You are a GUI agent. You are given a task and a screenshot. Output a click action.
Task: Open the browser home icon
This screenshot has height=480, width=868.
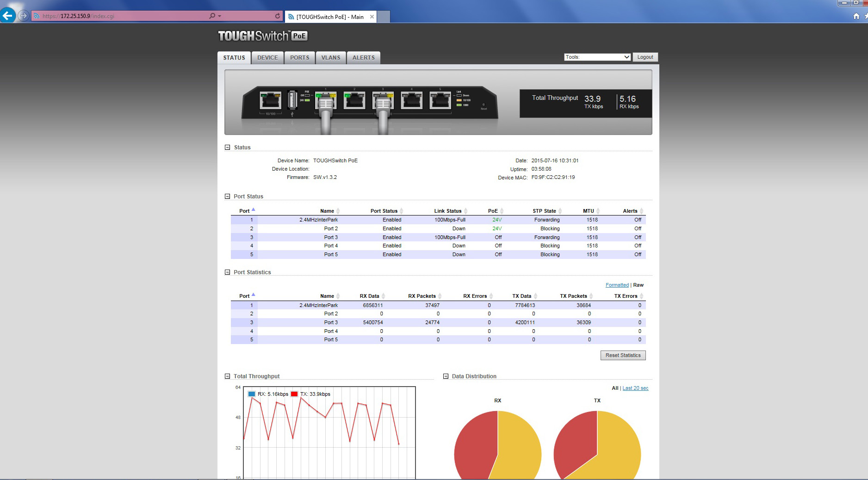pyautogui.click(x=856, y=16)
